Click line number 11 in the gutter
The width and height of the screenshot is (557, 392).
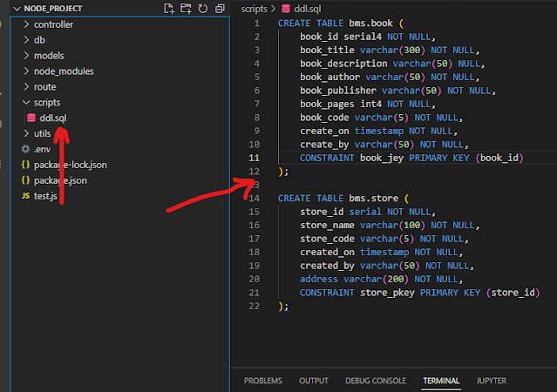pyautogui.click(x=254, y=158)
